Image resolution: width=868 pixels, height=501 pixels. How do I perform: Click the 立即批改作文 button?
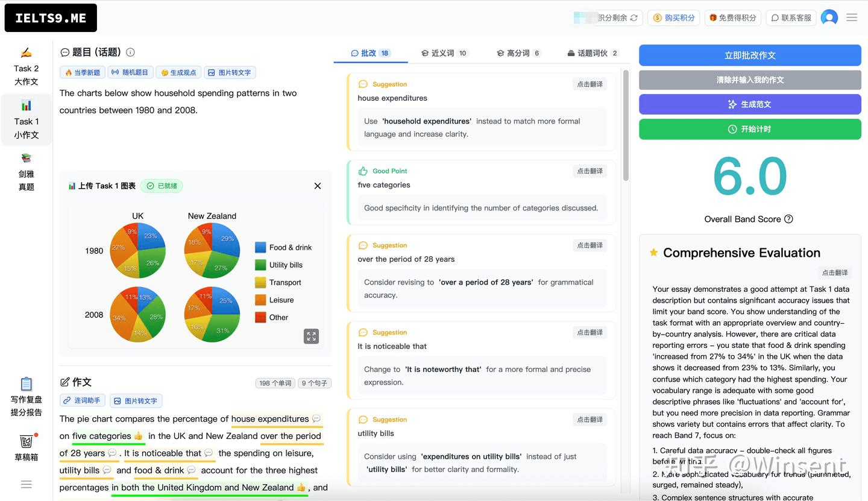(750, 55)
